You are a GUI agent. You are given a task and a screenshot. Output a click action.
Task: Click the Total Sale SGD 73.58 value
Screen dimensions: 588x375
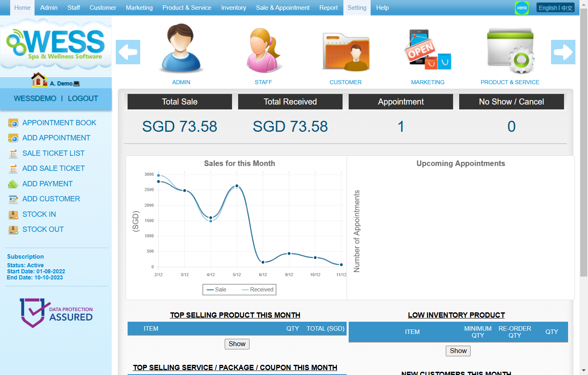pos(180,126)
